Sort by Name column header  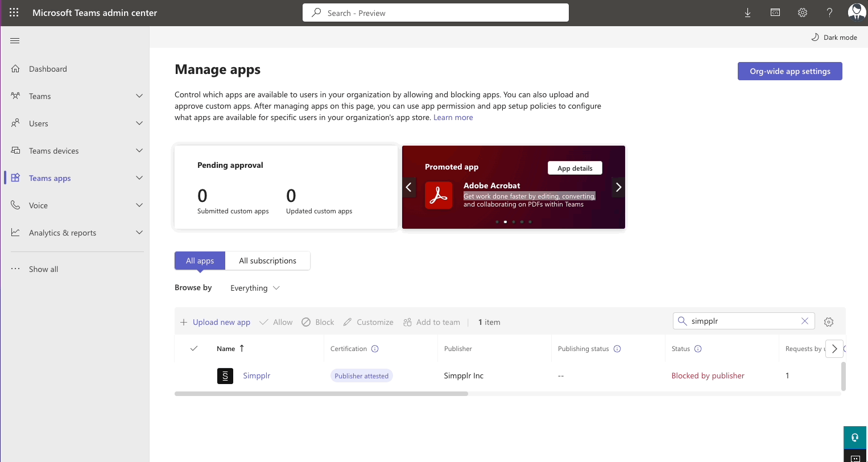point(230,348)
